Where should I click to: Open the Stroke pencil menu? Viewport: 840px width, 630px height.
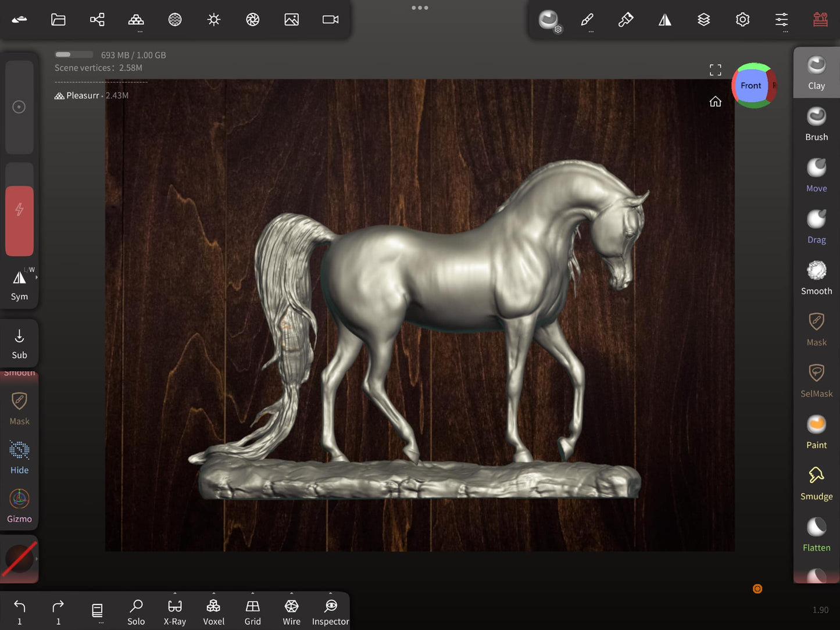(x=587, y=20)
